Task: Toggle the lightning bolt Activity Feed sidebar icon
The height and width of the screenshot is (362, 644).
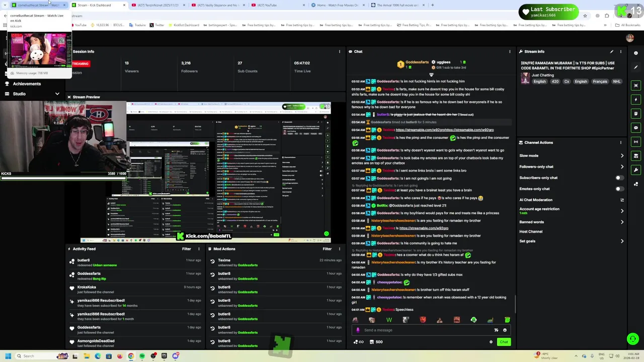Action: (636, 100)
